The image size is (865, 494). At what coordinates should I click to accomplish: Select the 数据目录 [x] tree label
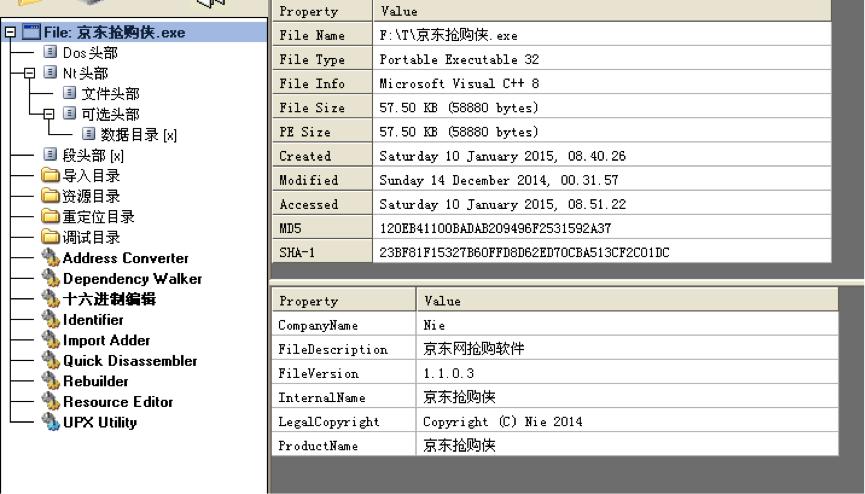pyautogui.click(x=138, y=135)
